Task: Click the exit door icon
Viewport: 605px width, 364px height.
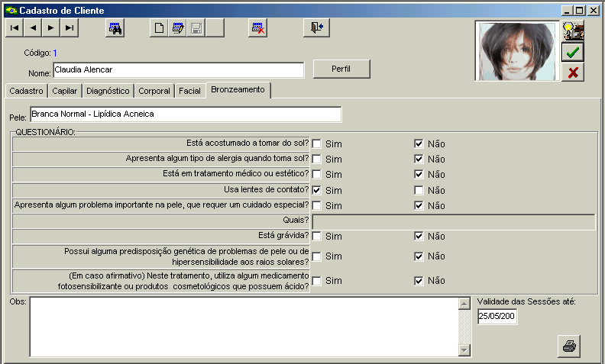Action: pyautogui.click(x=317, y=28)
